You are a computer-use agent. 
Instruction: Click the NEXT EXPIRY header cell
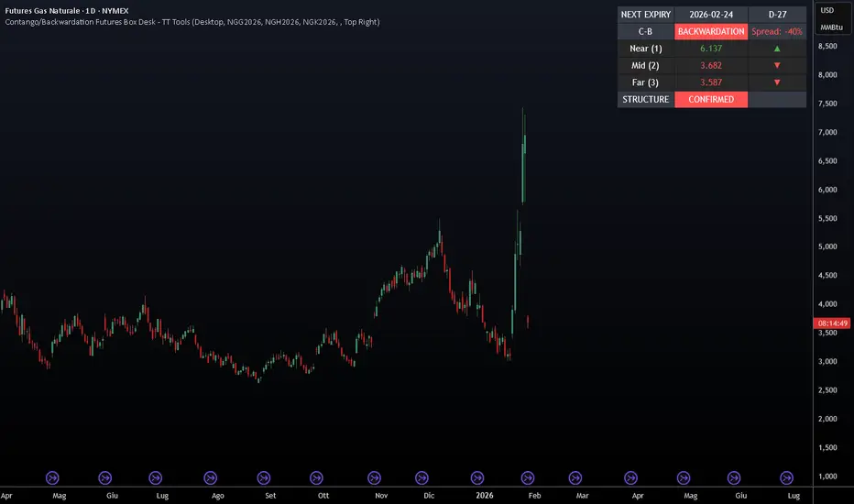646,15
